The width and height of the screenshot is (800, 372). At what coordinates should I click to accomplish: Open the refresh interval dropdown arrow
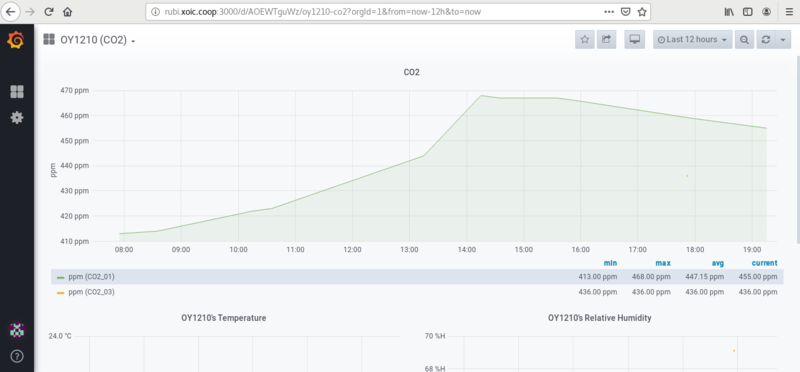point(783,39)
